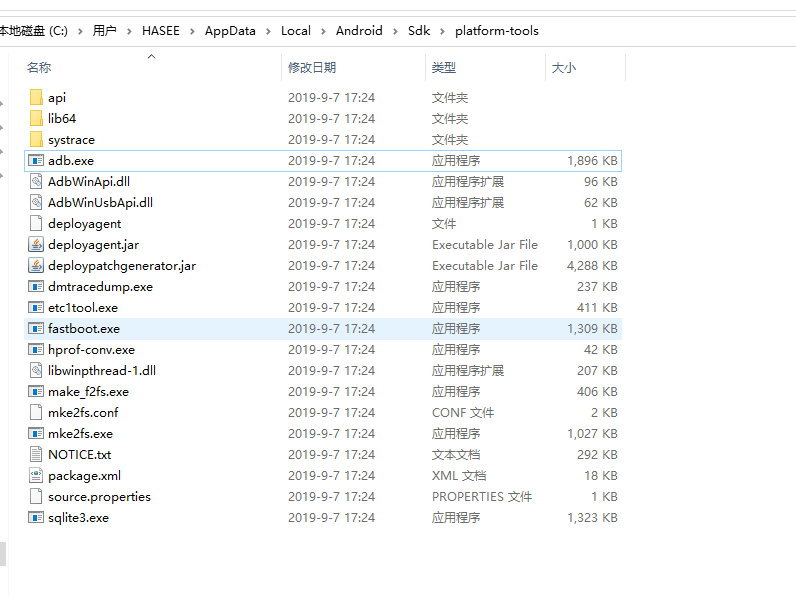Select the deploypatchgenerator.jar file name

pos(122,266)
